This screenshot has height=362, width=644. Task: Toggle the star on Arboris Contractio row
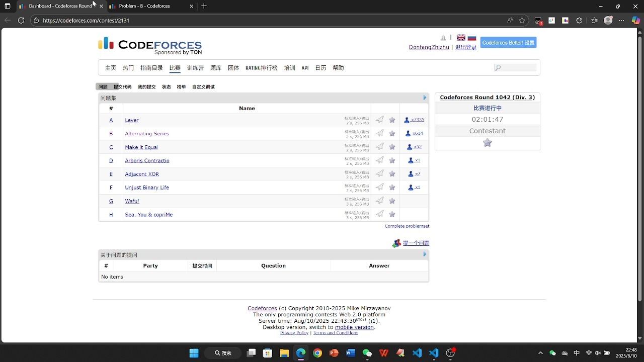[x=392, y=160]
